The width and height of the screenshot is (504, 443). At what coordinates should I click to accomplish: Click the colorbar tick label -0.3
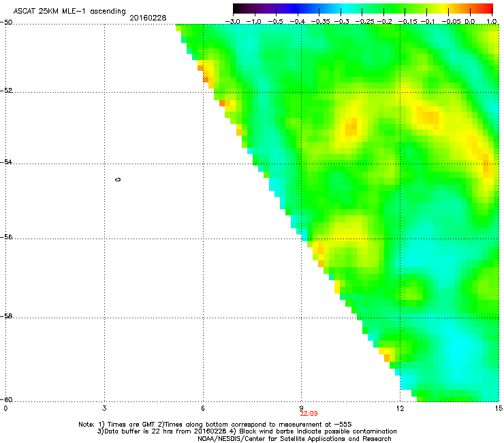point(341,22)
